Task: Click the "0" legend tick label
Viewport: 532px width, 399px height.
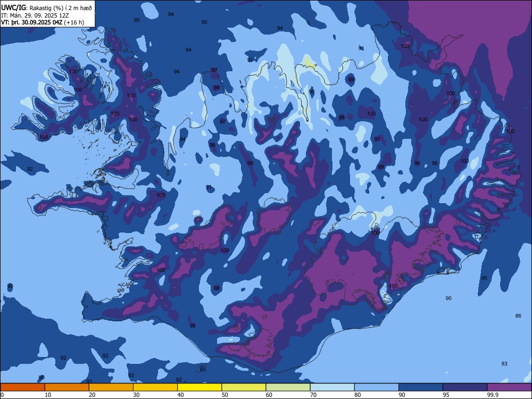Action: 2,395
